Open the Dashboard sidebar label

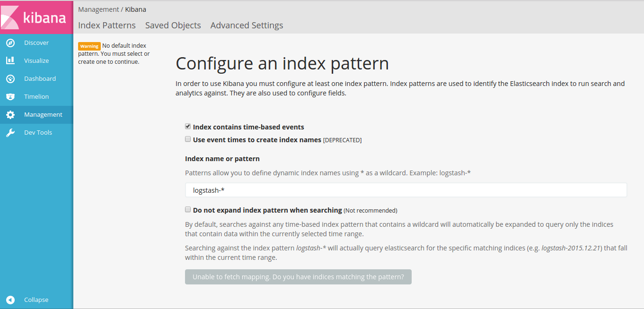pos(40,79)
